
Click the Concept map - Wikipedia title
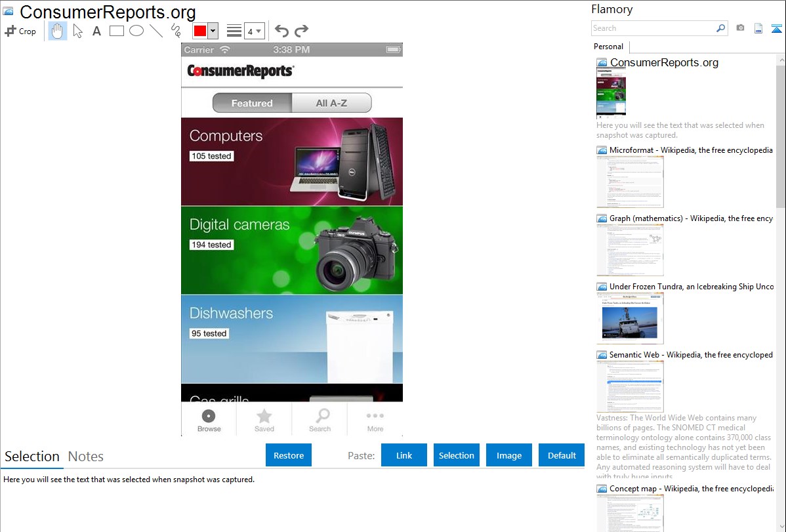coord(691,488)
